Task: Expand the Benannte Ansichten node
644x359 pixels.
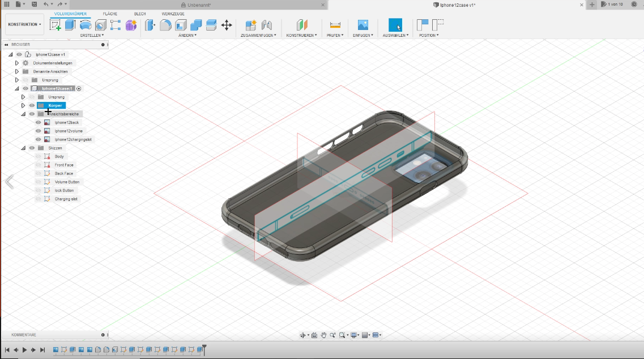Action: tap(17, 71)
